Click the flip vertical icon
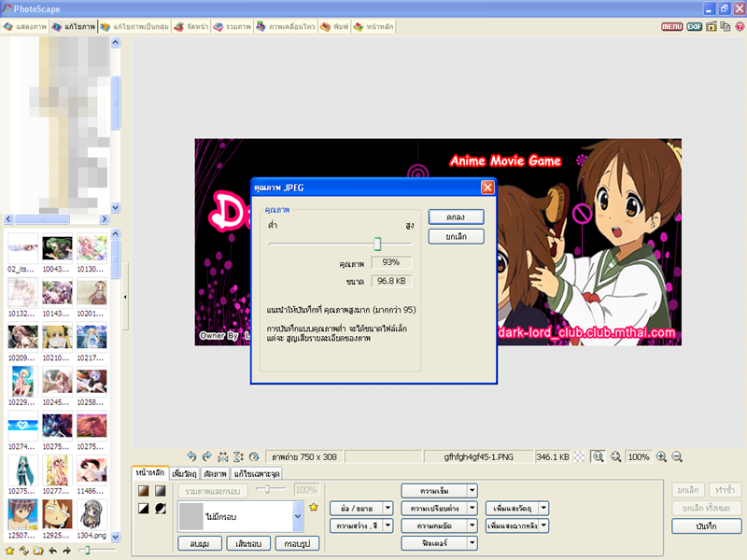This screenshot has width=747, height=560. click(238, 457)
